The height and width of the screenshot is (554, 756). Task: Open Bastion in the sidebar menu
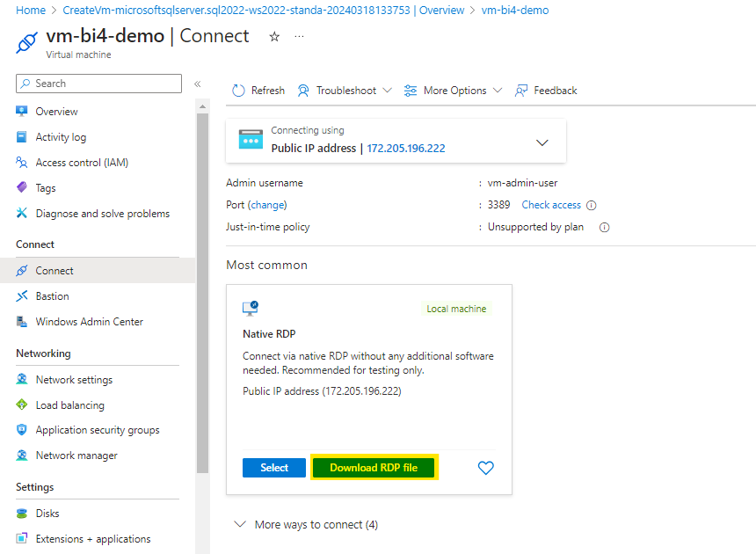52,296
